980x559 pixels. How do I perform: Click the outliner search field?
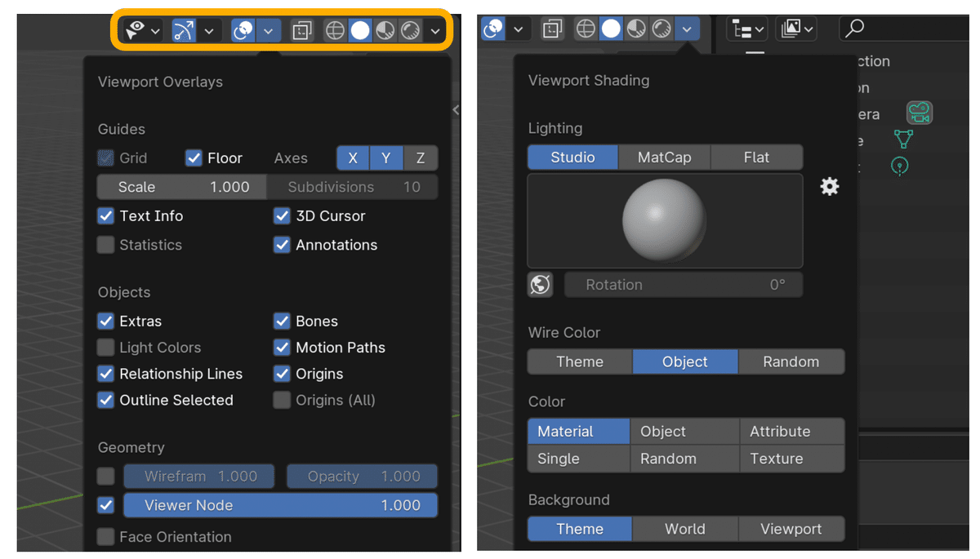(904, 29)
